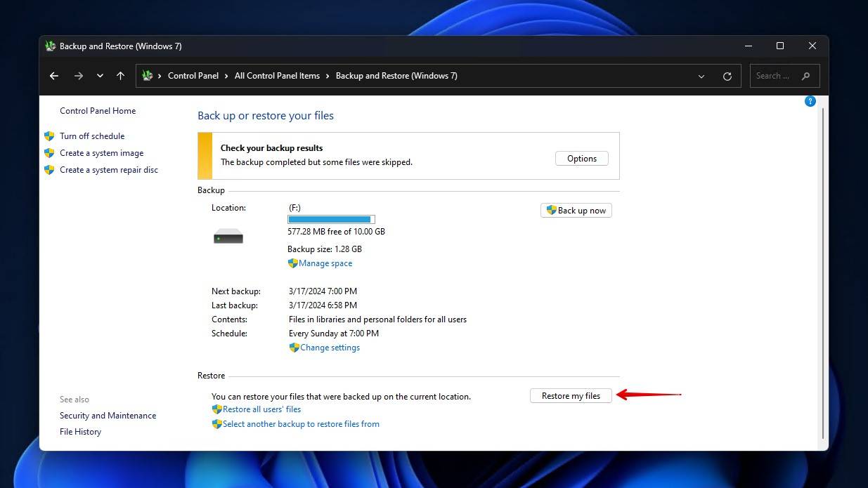Go to Control Panel Home

(97, 110)
